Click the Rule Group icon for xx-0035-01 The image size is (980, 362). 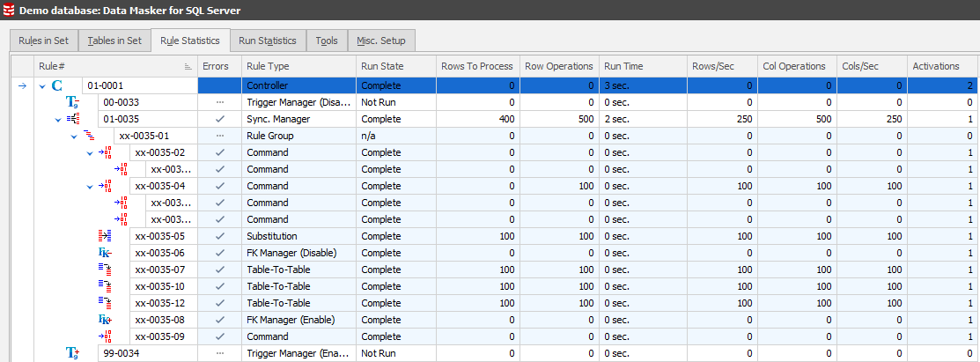coord(89,136)
